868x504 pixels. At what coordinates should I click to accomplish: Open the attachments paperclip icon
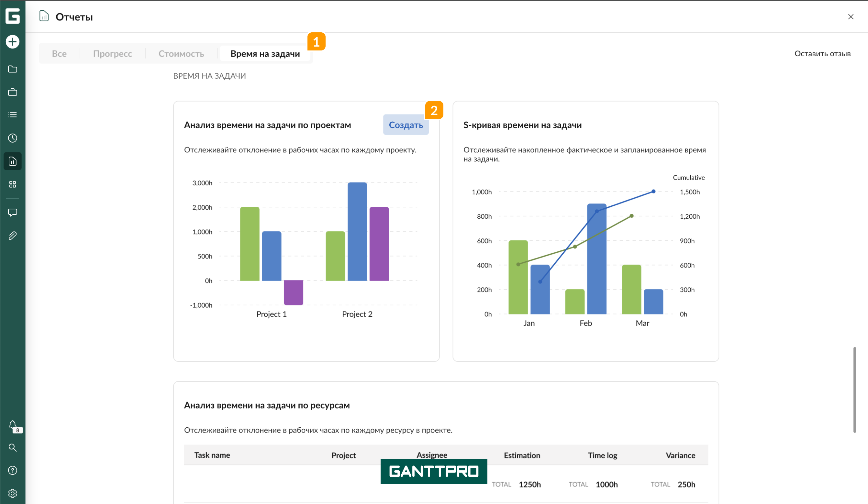tap(13, 236)
